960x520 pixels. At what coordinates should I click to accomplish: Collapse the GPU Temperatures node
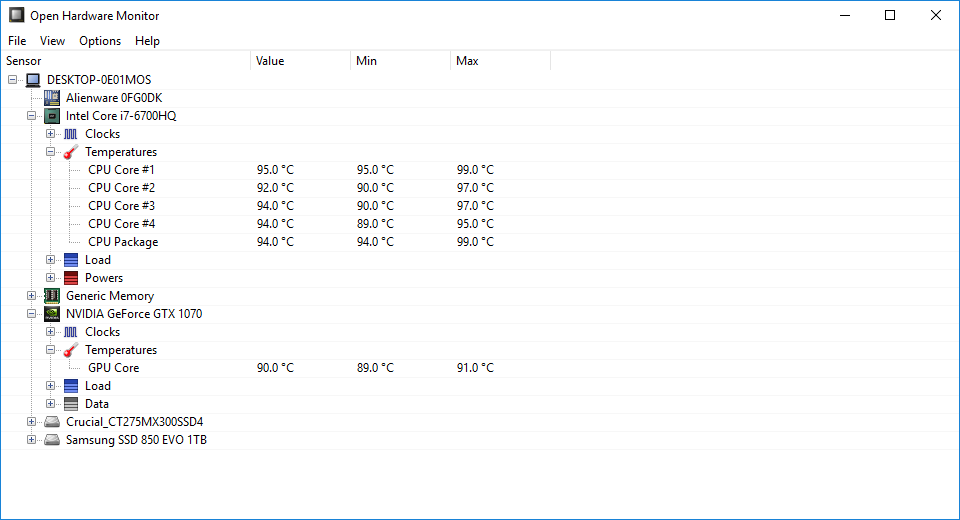click(51, 350)
